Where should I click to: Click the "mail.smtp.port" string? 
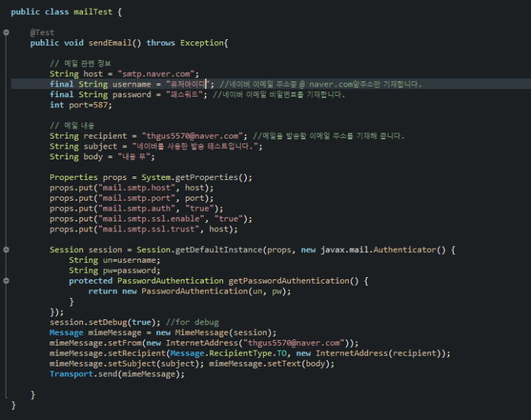pyautogui.click(x=137, y=198)
